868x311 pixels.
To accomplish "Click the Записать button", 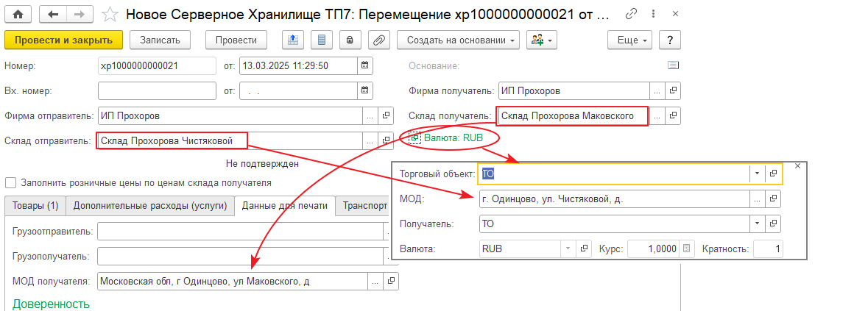I will tap(159, 40).
